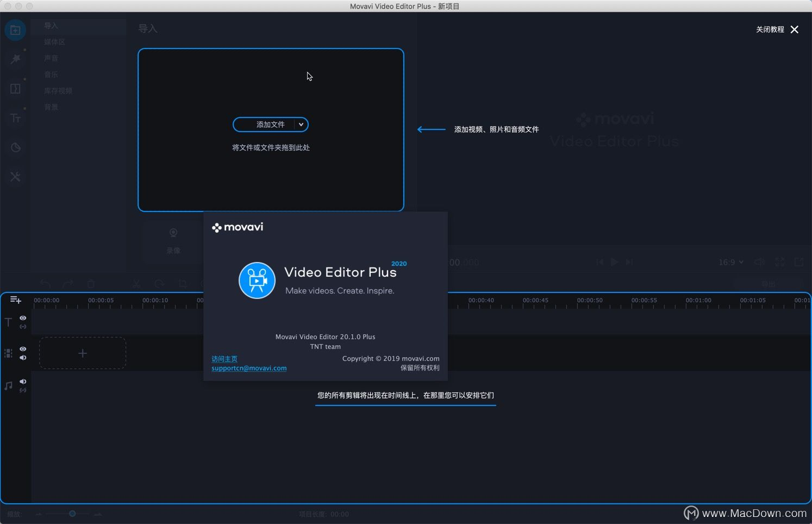Click the Split scissors icon
Screen dimensions: 812x524
click(x=136, y=284)
